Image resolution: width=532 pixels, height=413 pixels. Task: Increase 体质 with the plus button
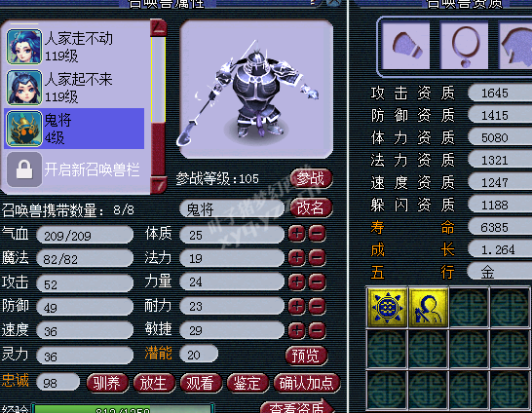297,234
